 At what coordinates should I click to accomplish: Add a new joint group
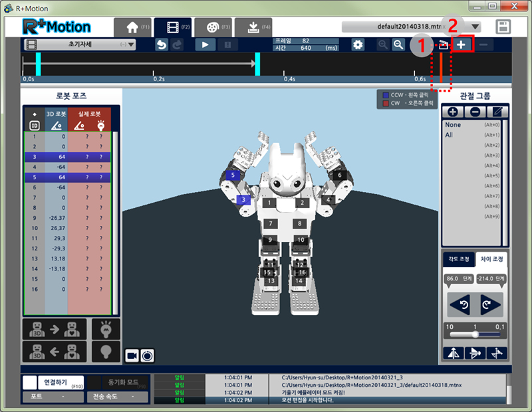[x=453, y=112]
